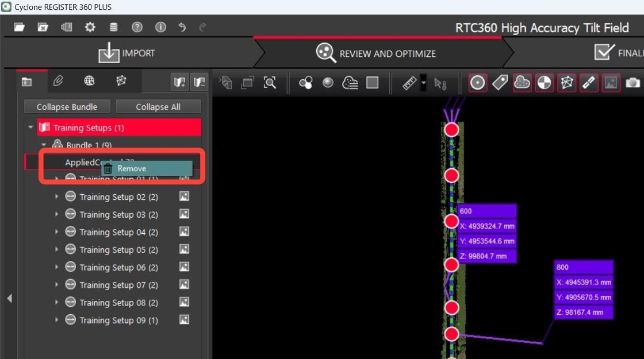Toggle point cloud display button

tap(522, 83)
